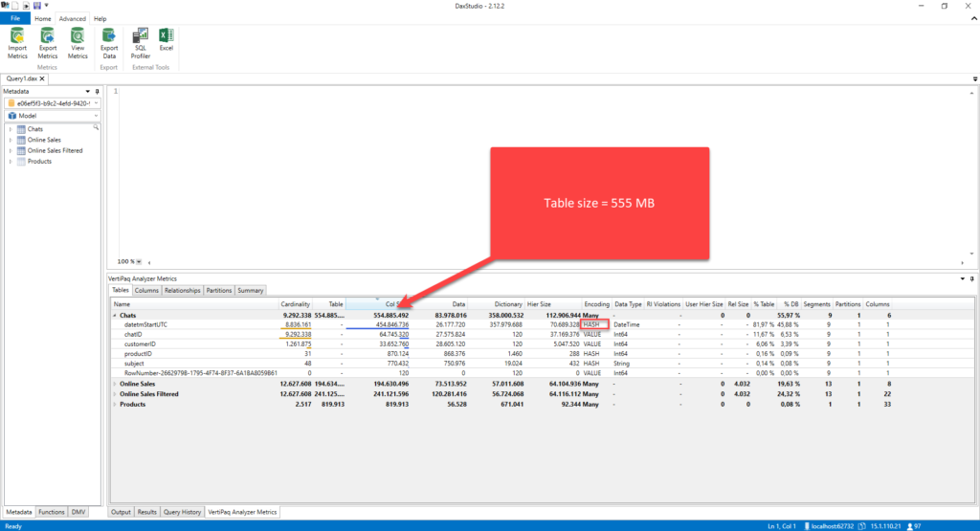Switch to the DMV pane tab
Screen dimensions: 980x531
78,512
